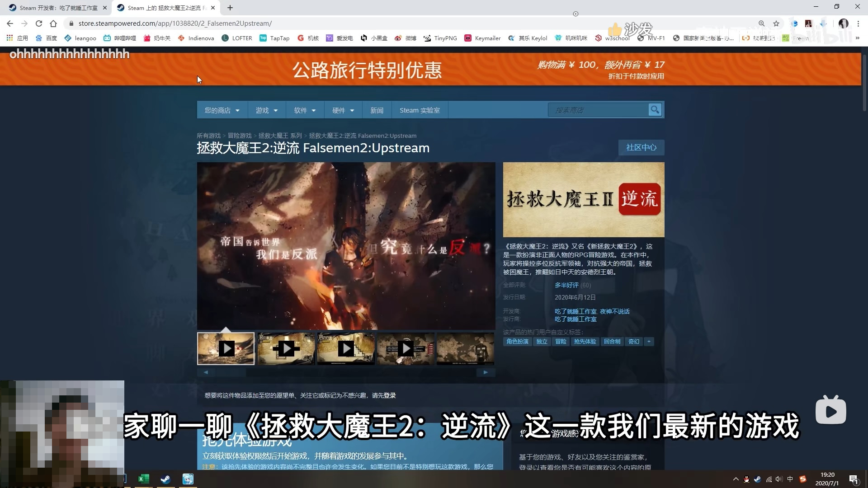Open the browser zoom indicator
The width and height of the screenshot is (868, 488).
762,23
